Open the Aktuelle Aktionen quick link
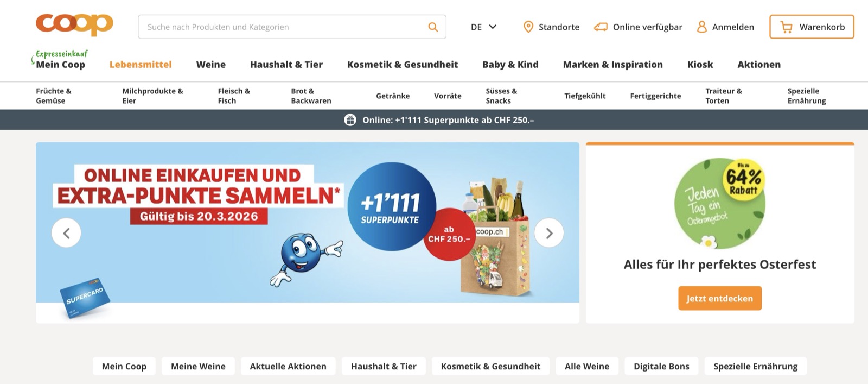 288,366
